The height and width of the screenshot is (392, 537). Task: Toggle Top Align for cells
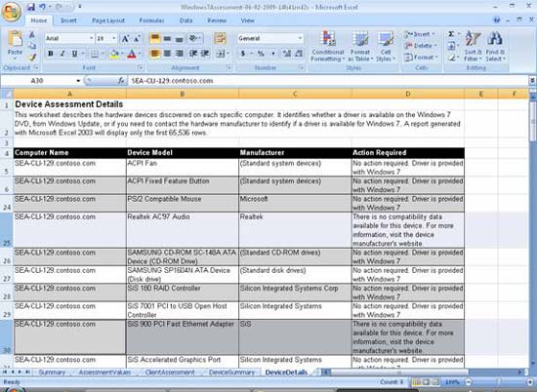coord(155,38)
